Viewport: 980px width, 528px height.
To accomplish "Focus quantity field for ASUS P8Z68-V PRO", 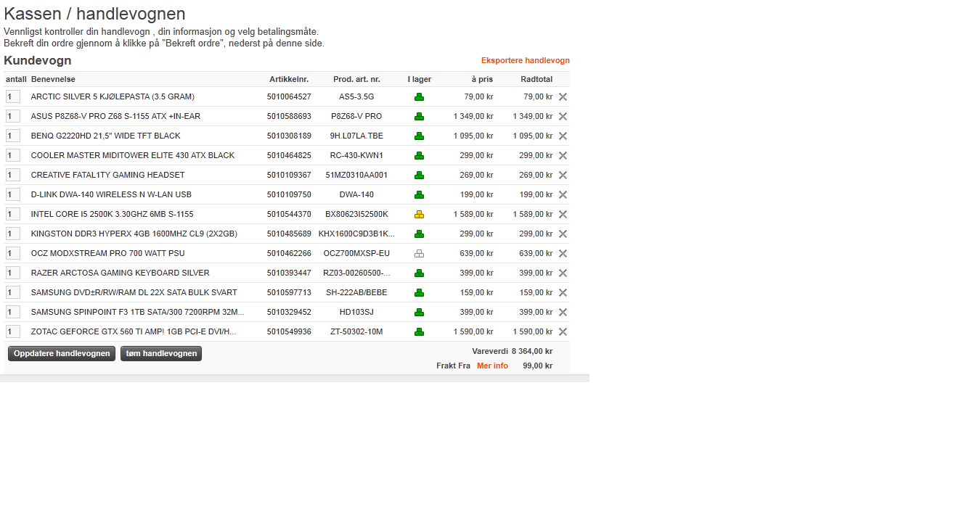I will (13, 116).
